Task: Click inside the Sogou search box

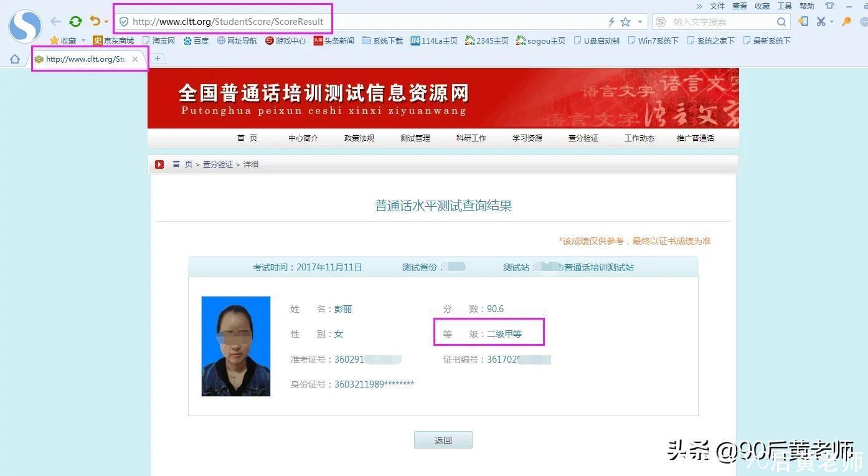Action: point(716,21)
